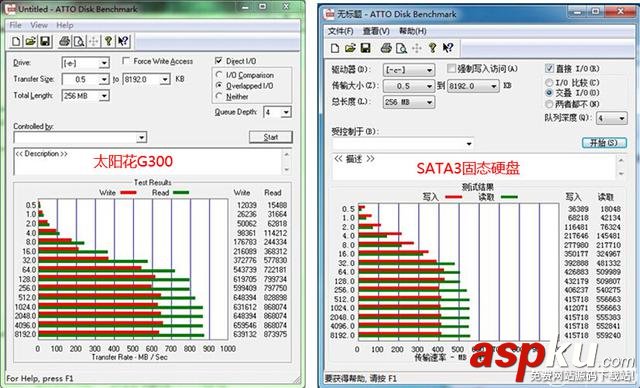Select Neither radio button
Viewport: 640px width, 388px height.
point(219,96)
